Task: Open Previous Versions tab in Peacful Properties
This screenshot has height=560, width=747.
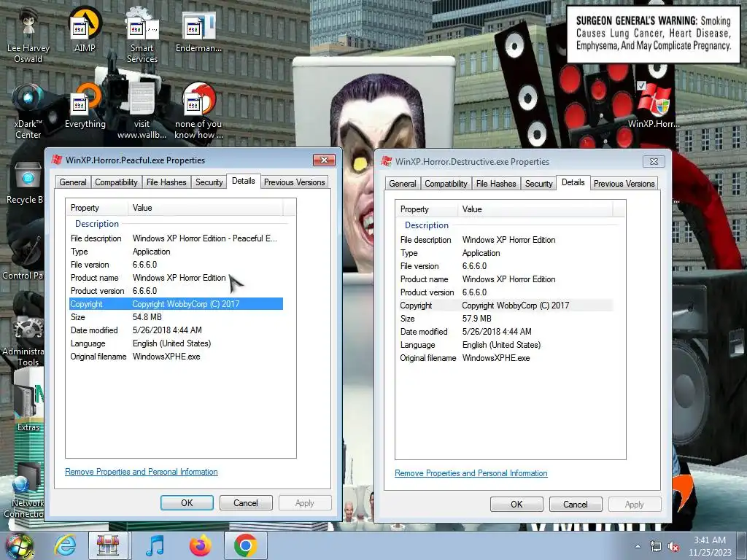Action: tap(295, 182)
